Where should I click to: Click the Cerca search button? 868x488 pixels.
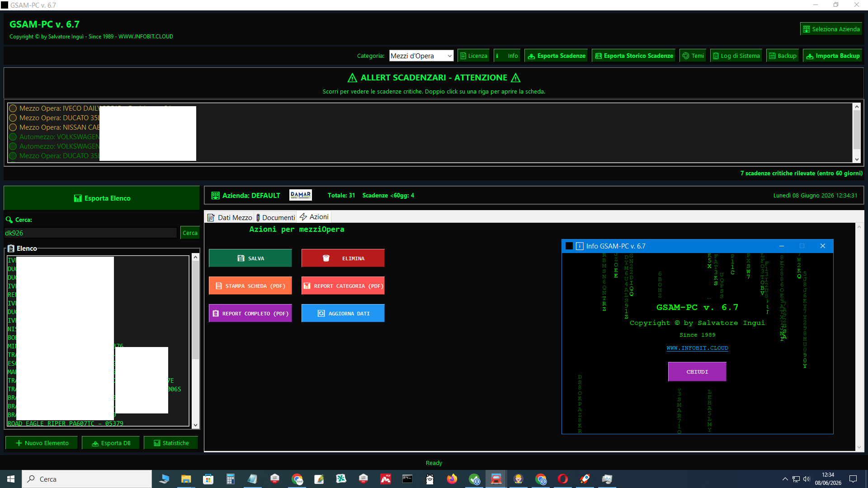190,233
